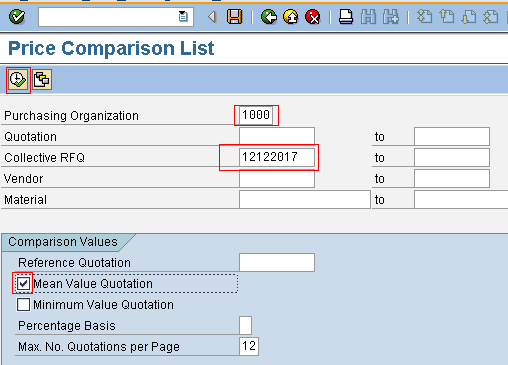Check Minimum Value Quotation checkbox
Screen dimensions: 508x365
(23, 305)
